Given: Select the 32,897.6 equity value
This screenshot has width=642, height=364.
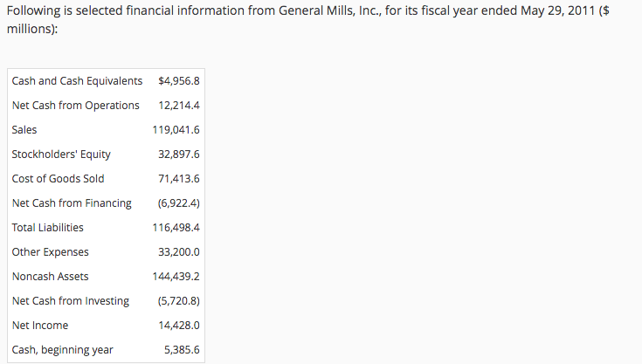Looking at the screenshot, I should pyautogui.click(x=179, y=155).
